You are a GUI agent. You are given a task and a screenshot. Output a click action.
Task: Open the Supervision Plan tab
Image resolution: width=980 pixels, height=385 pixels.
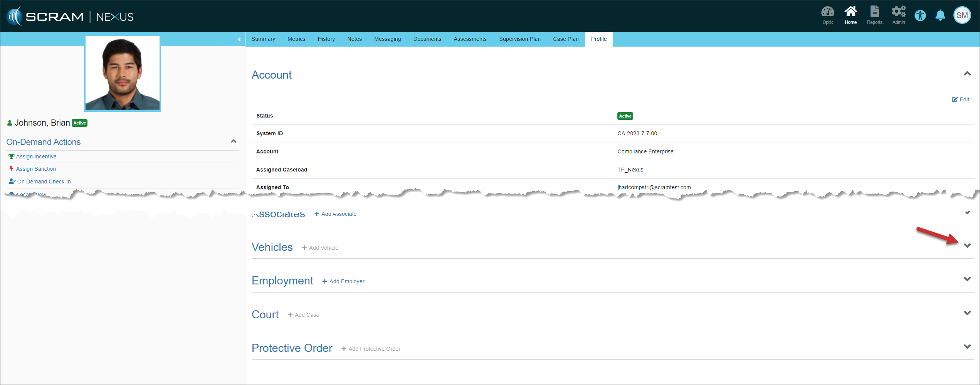(x=519, y=39)
